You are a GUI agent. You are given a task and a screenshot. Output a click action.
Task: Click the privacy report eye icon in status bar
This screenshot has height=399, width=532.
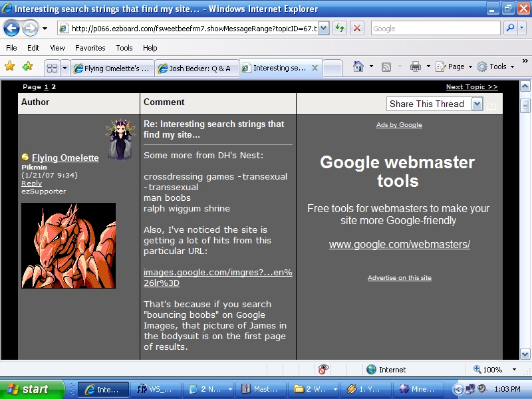[323, 369]
